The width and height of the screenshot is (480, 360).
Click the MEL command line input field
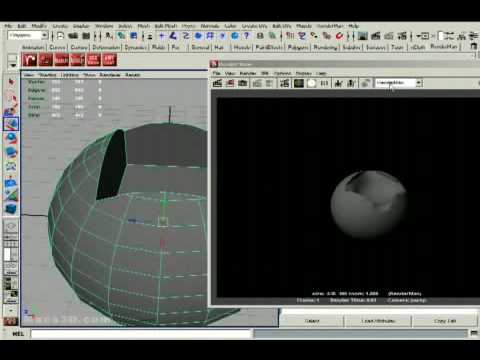click(x=141, y=333)
